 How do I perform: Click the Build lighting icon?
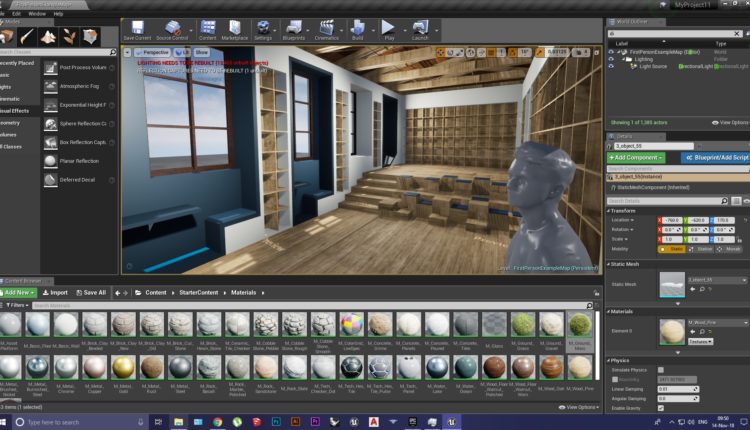click(x=358, y=28)
